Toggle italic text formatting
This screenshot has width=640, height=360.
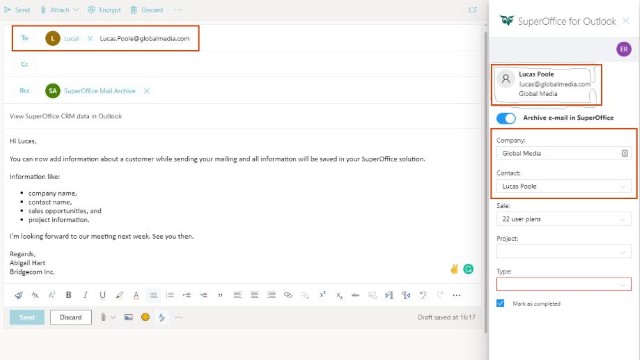click(85, 295)
